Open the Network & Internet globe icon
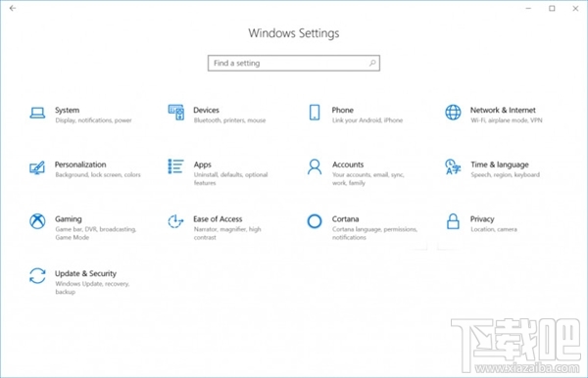The width and height of the screenshot is (588, 378). point(453,113)
